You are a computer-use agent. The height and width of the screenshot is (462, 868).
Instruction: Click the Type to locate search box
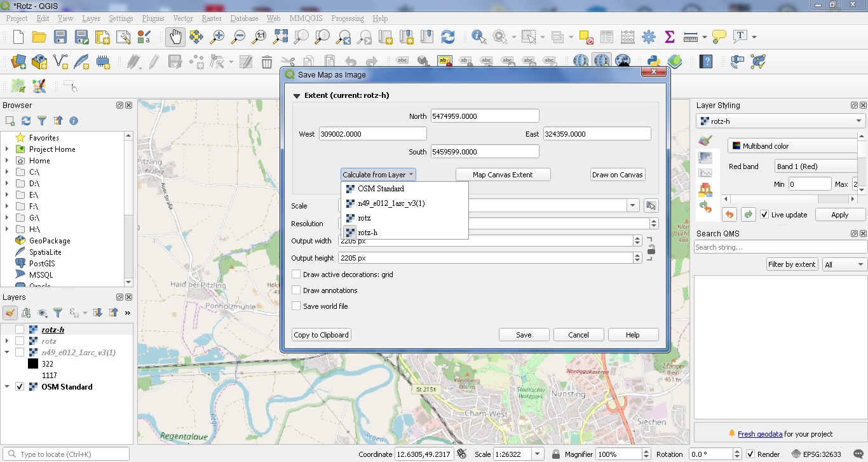click(67, 454)
